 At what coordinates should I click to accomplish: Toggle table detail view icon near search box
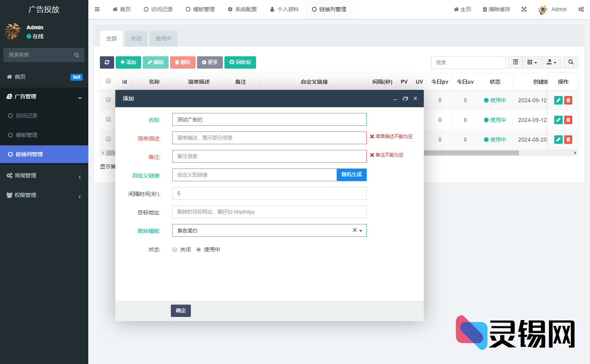coord(515,62)
